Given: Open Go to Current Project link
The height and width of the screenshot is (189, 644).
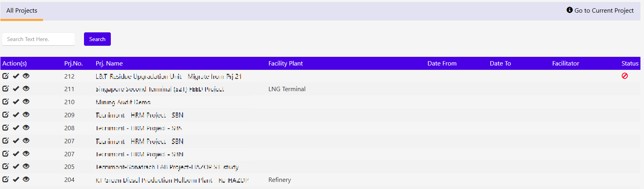Looking at the screenshot, I should point(604,11).
